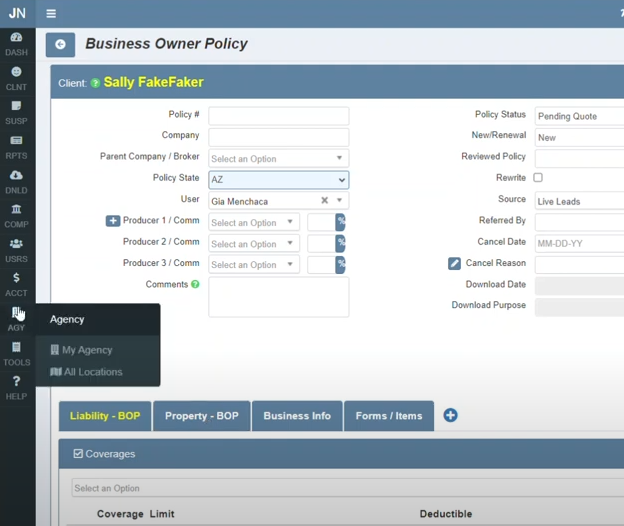This screenshot has width=624, height=526.
Task: Switch to the Business Info tab
Action: click(296, 416)
